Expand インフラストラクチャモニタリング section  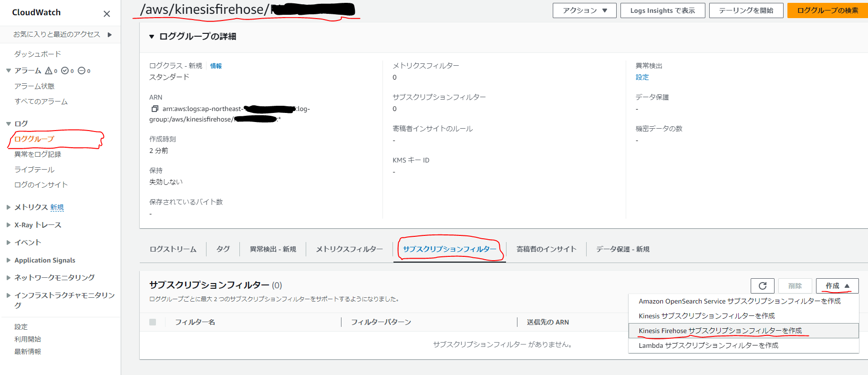pyautogui.click(x=9, y=295)
